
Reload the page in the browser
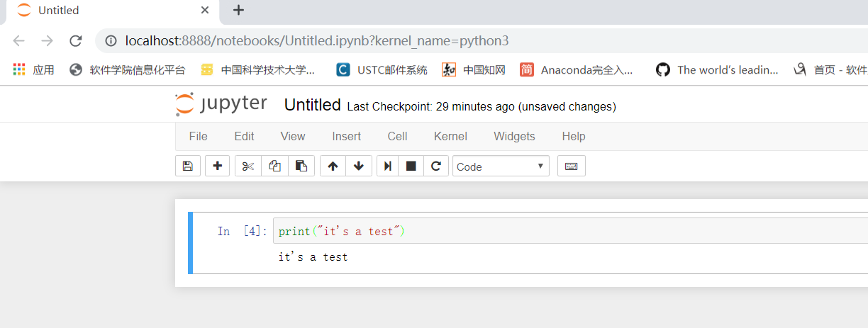pos(76,41)
